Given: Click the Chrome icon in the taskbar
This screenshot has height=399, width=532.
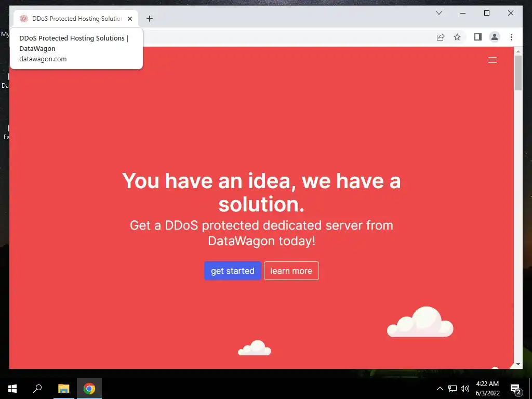Looking at the screenshot, I should [x=89, y=389].
